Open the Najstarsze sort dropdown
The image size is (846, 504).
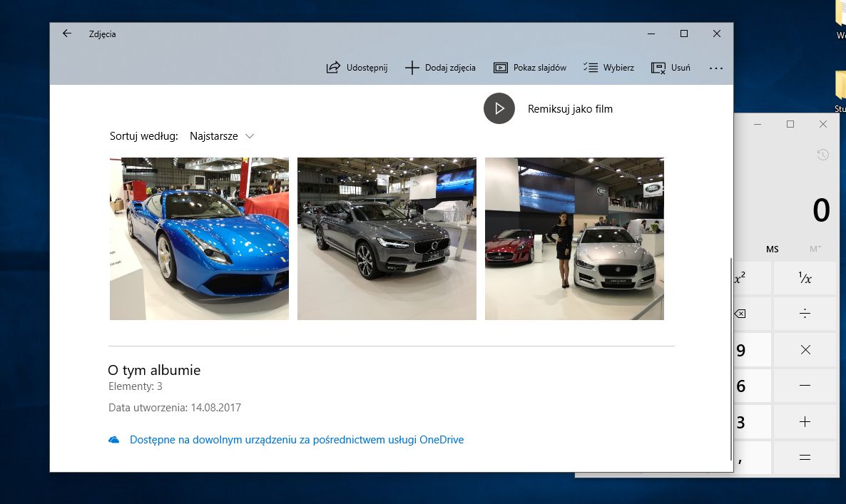click(222, 136)
